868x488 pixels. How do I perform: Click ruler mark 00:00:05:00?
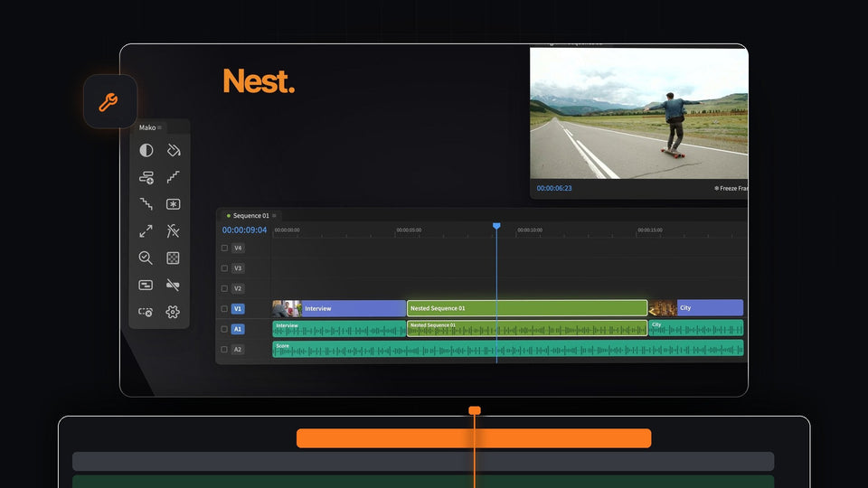[409, 230]
